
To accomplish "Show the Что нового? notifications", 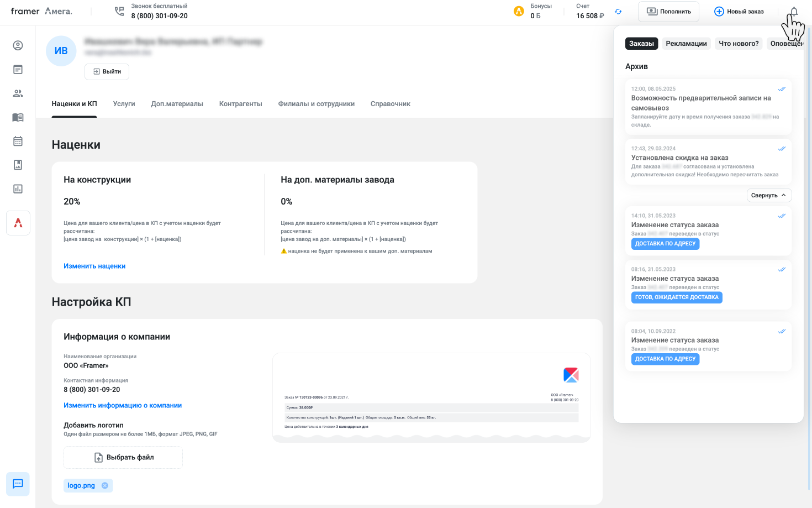I will pos(739,44).
